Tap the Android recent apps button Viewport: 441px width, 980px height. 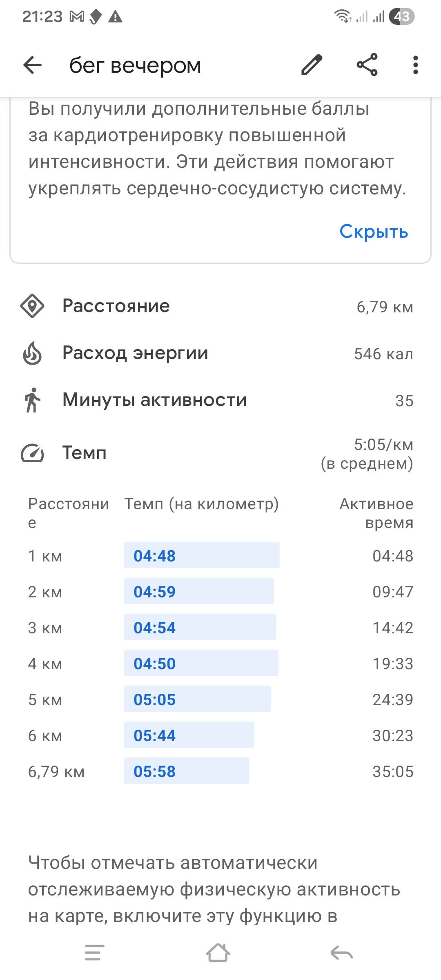(95, 953)
